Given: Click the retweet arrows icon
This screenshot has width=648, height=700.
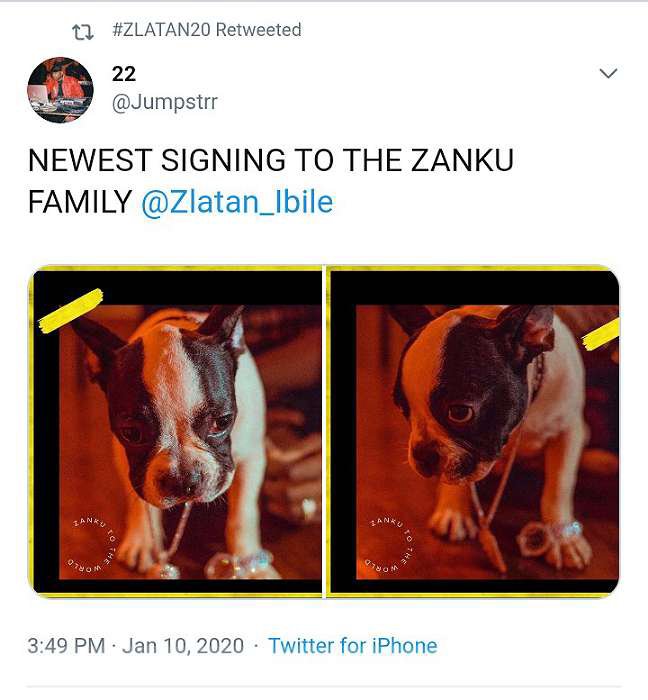Looking at the screenshot, I should point(83,31).
